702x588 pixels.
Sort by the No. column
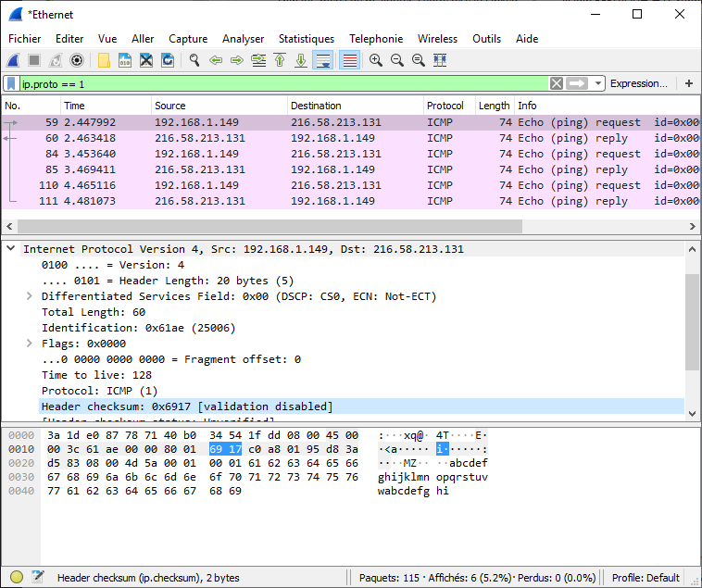click(x=31, y=106)
